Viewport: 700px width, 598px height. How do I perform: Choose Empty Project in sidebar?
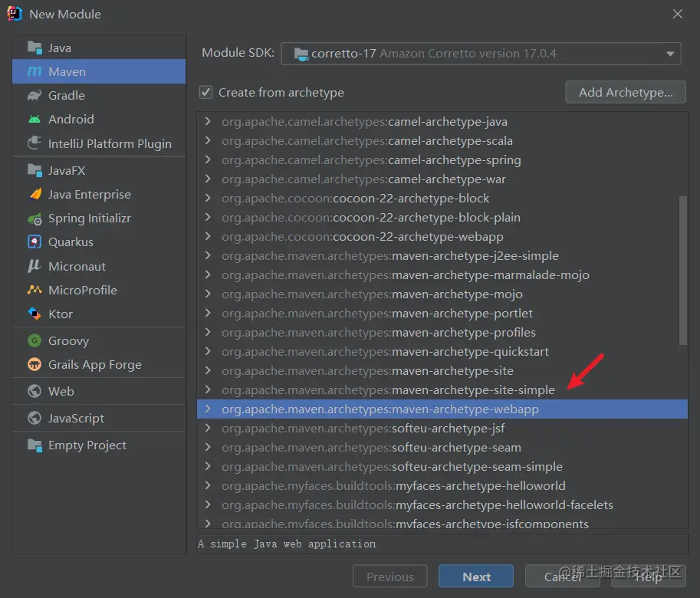tap(87, 445)
